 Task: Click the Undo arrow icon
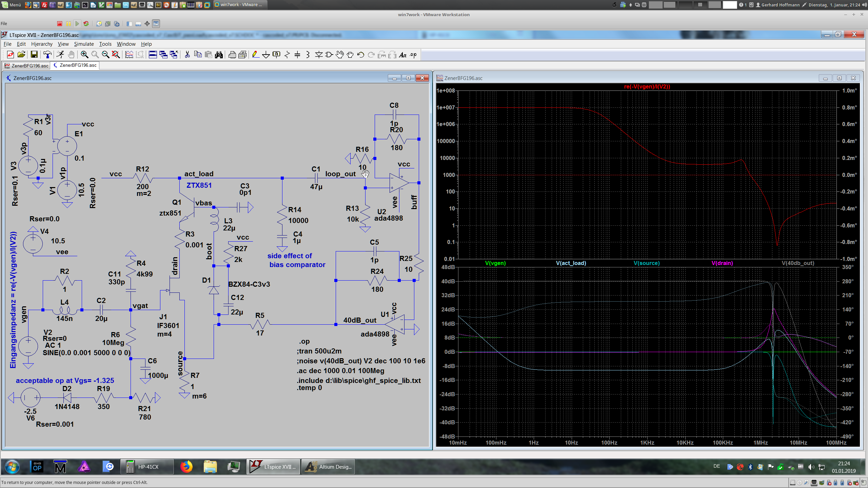361,55
